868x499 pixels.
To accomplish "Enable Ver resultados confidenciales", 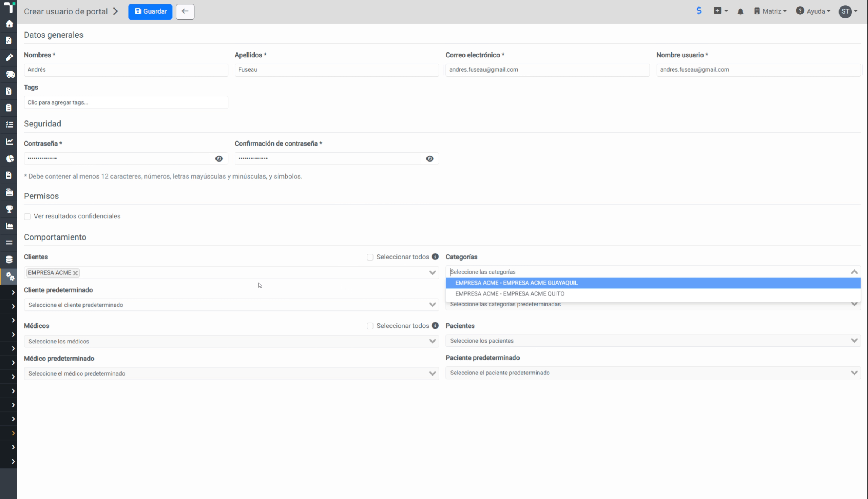I will 27,216.
